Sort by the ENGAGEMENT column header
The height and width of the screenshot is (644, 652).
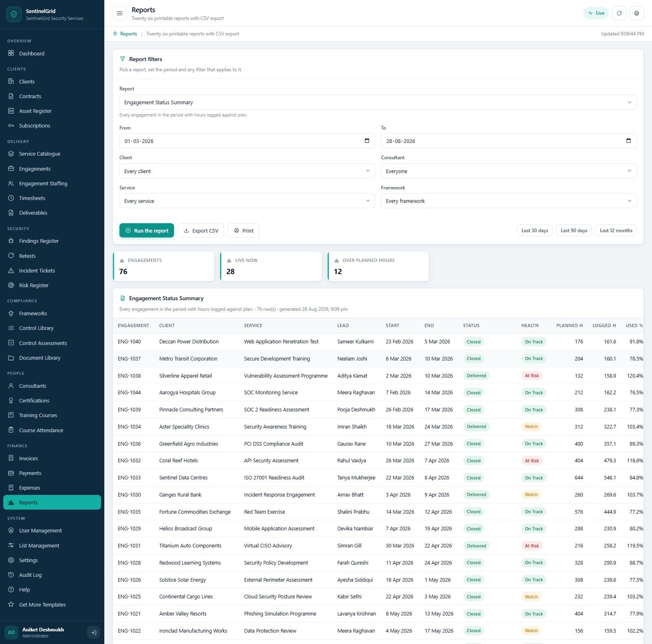pyautogui.click(x=133, y=325)
